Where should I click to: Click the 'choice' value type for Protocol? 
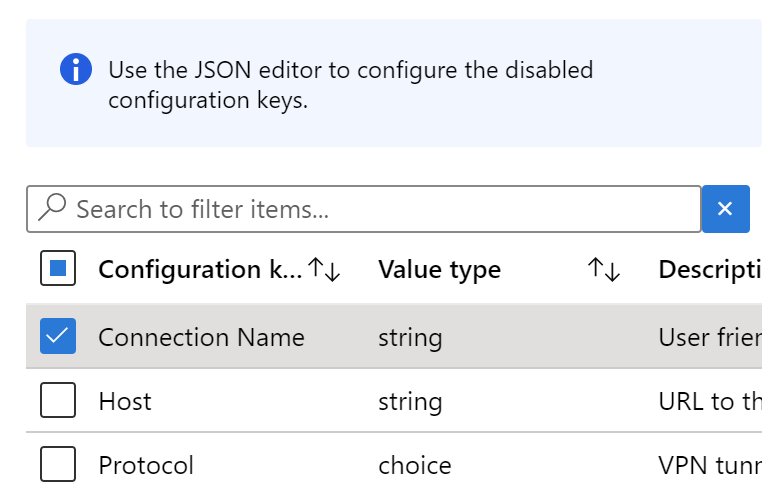click(414, 465)
